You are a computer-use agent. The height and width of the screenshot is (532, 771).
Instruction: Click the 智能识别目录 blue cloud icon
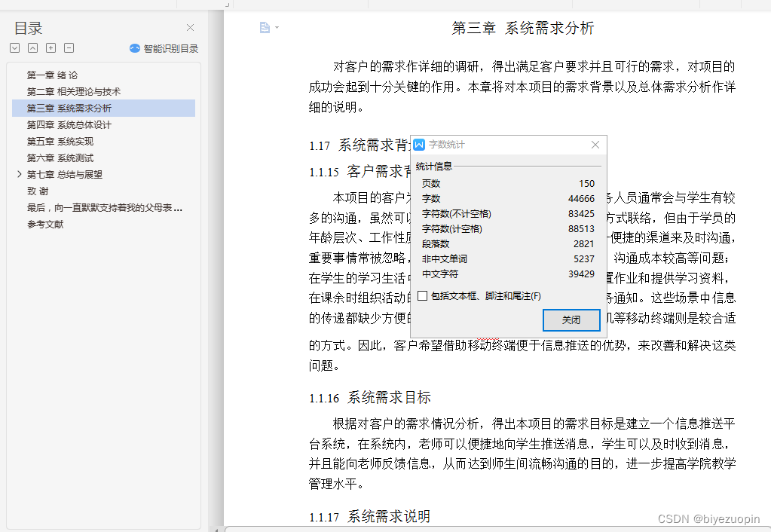[x=135, y=48]
